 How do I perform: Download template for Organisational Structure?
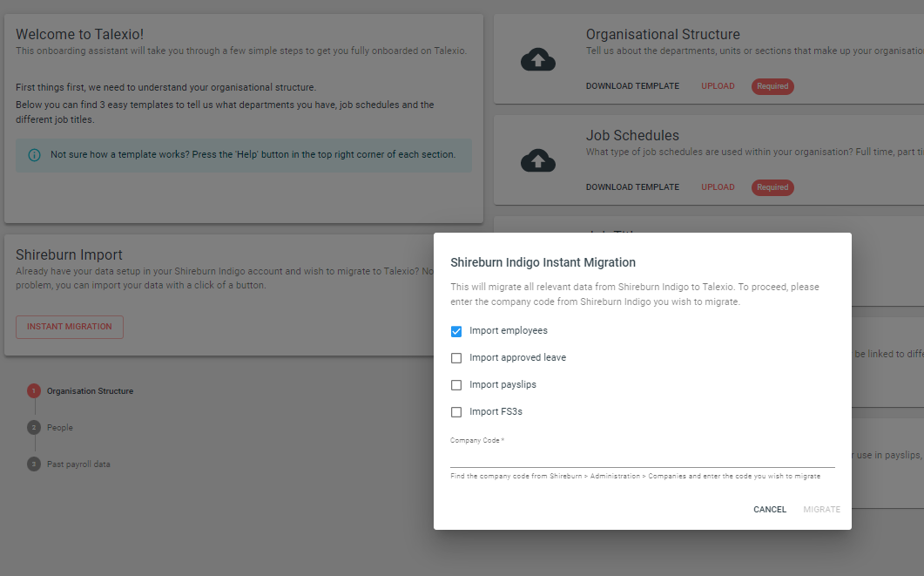(x=632, y=86)
